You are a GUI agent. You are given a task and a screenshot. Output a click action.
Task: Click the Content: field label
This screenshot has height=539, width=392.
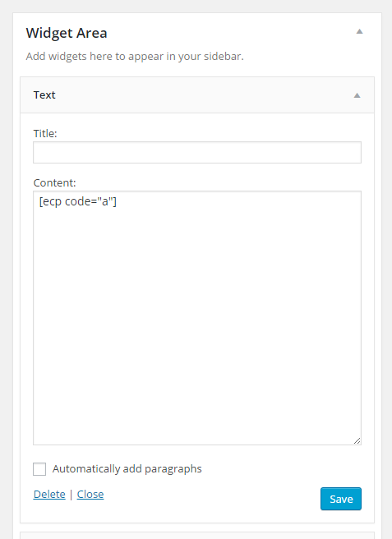(54, 182)
